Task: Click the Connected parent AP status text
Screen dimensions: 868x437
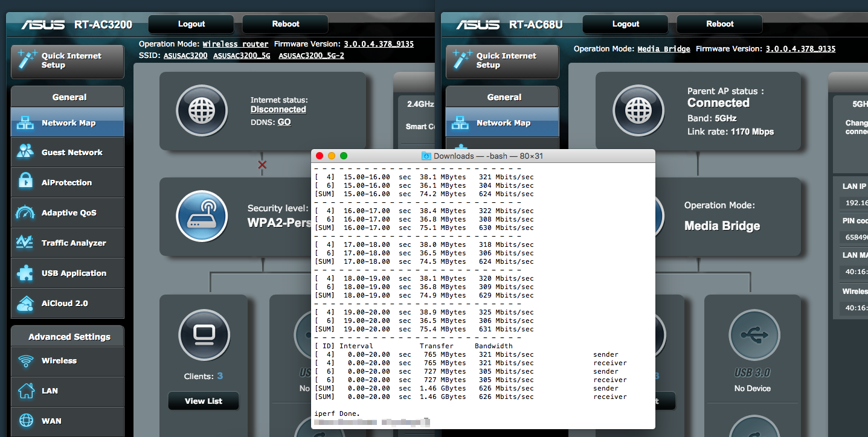Action: [x=718, y=103]
